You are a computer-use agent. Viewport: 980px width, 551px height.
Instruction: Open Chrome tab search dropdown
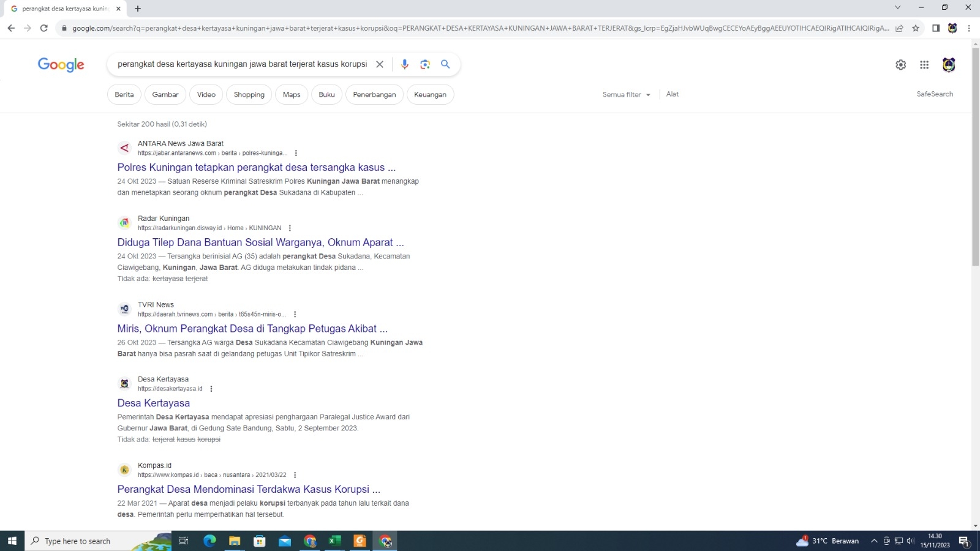click(897, 8)
